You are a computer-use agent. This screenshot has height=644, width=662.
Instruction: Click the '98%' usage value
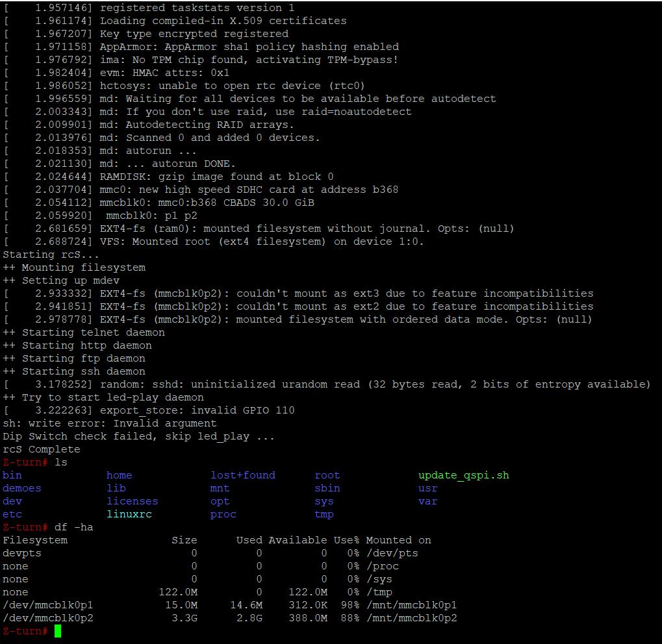pyautogui.click(x=350, y=605)
